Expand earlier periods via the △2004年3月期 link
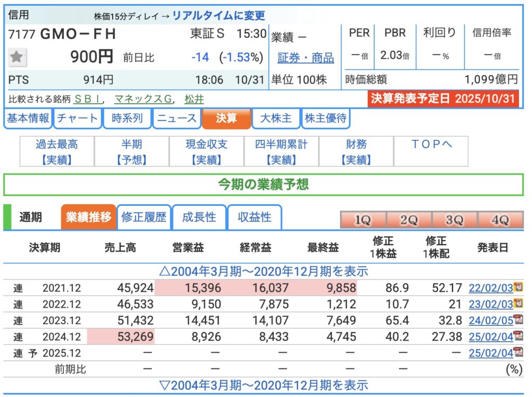The width and height of the screenshot is (532, 397). pos(264,271)
